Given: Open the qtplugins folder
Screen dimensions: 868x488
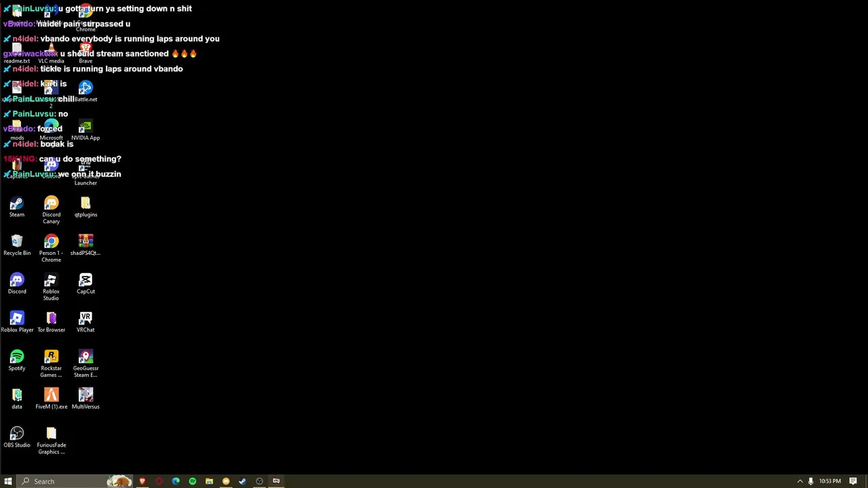Looking at the screenshot, I should tap(85, 207).
